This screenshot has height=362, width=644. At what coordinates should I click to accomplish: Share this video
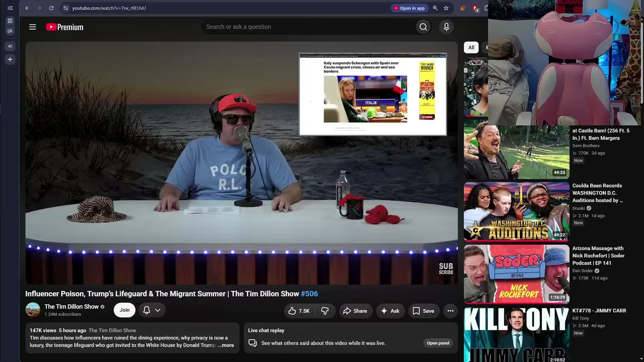click(x=355, y=311)
